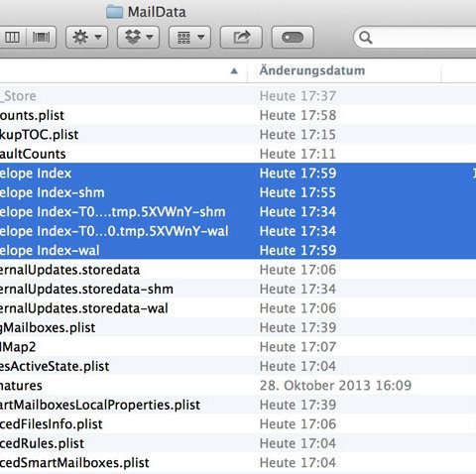Click the edit tags toggle button

pos(293,38)
